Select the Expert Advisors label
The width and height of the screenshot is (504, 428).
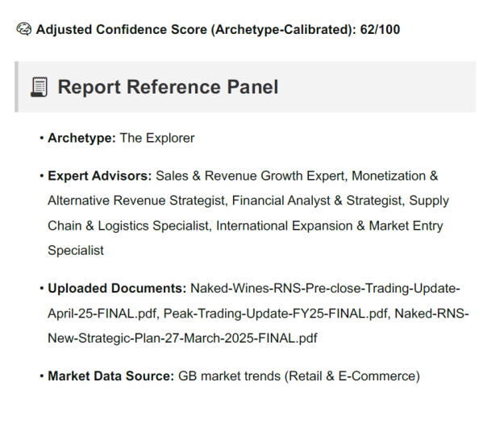click(100, 176)
